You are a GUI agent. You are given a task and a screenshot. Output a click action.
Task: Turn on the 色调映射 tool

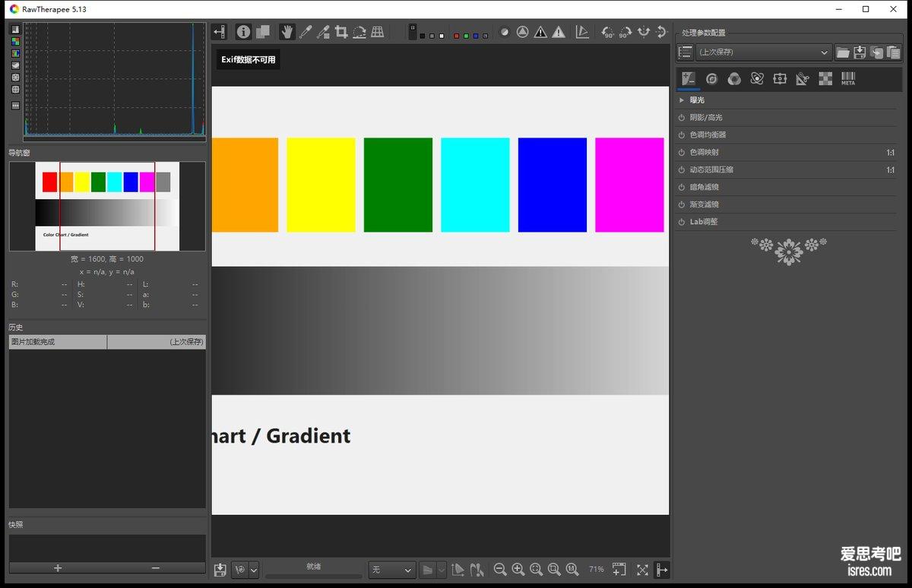[682, 153]
